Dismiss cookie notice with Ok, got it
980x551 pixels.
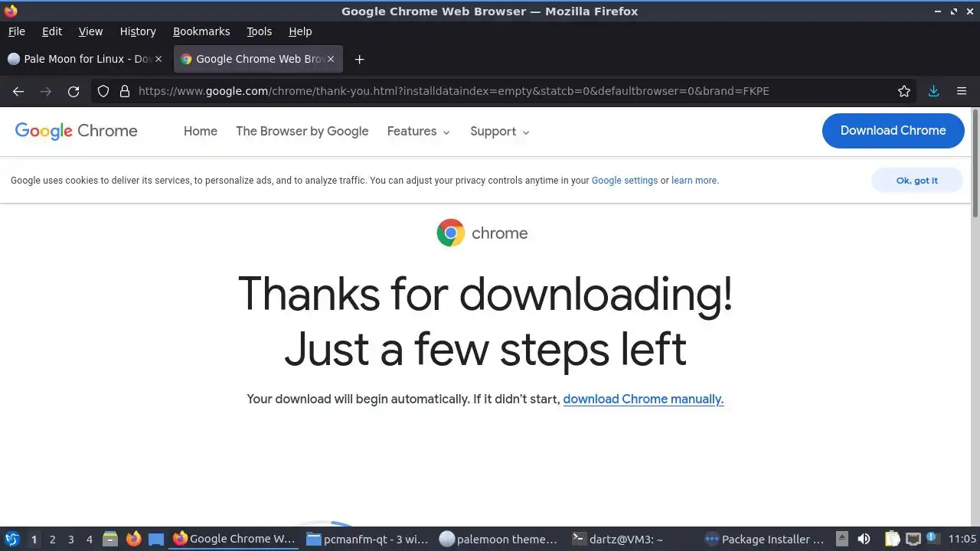[x=916, y=181]
